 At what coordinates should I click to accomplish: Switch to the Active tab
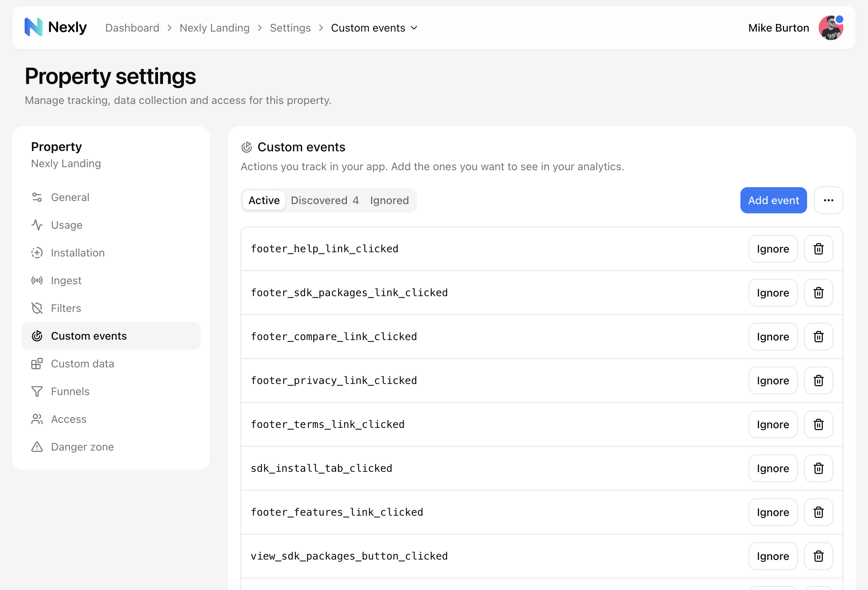tap(264, 200)
